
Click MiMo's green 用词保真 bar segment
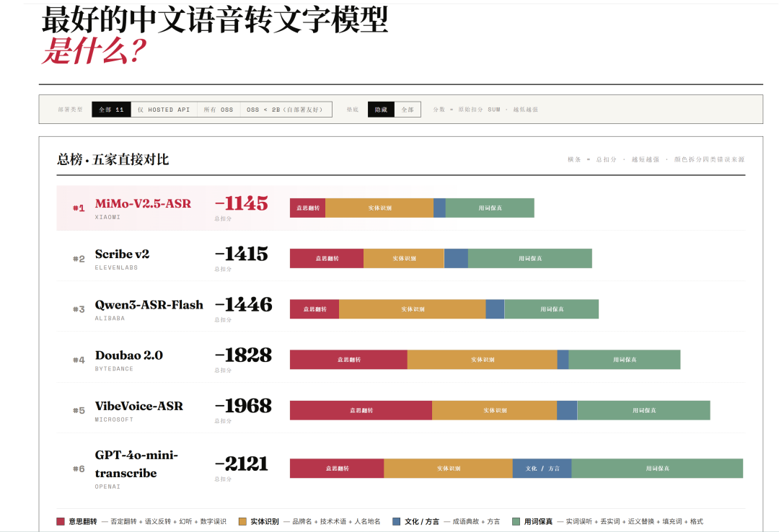tap(490, 208)
